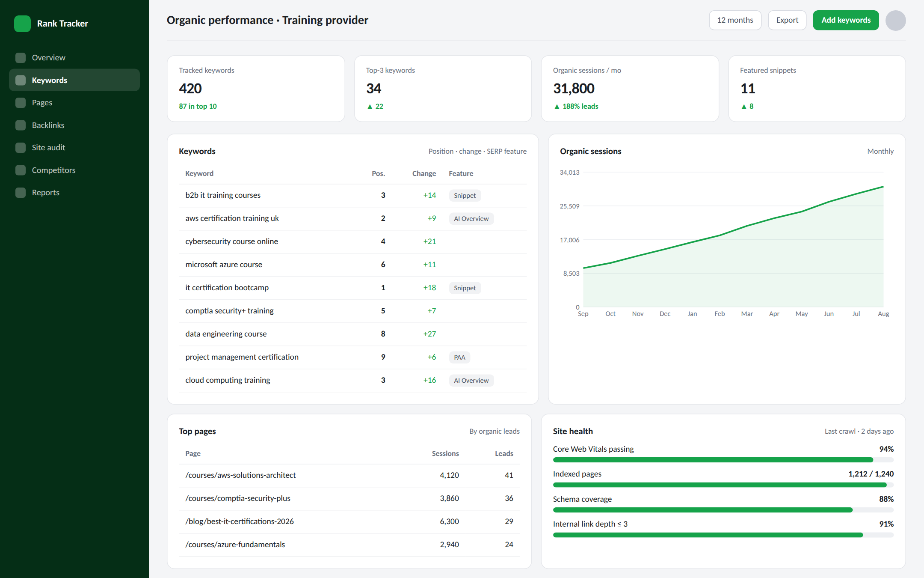Image resolution: width=924 pixels, height=578 pixels.
Task: Click the PAA tag for project management certification
Action: click(459, 357)
